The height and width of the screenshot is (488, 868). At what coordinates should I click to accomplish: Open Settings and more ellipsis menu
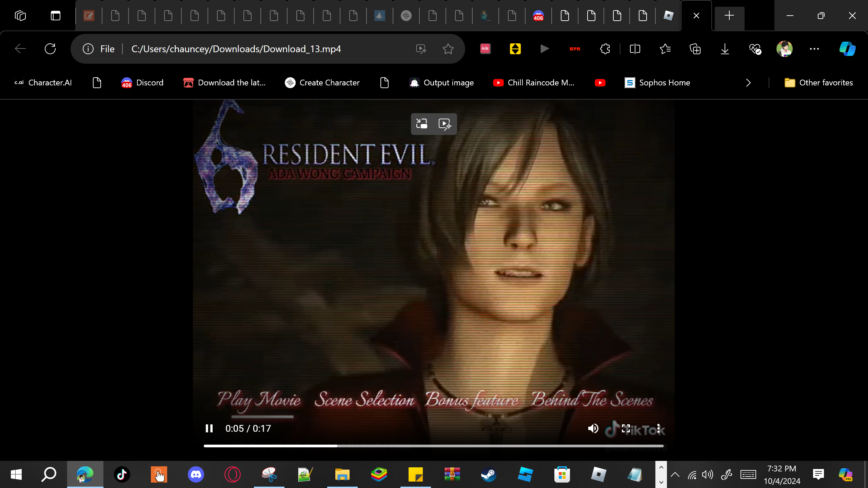(814, 49)
